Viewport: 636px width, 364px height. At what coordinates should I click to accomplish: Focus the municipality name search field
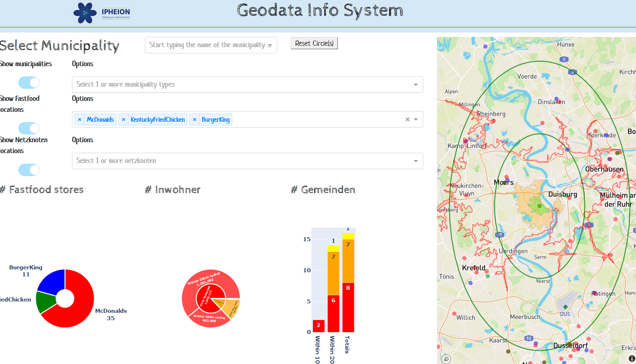207,45
